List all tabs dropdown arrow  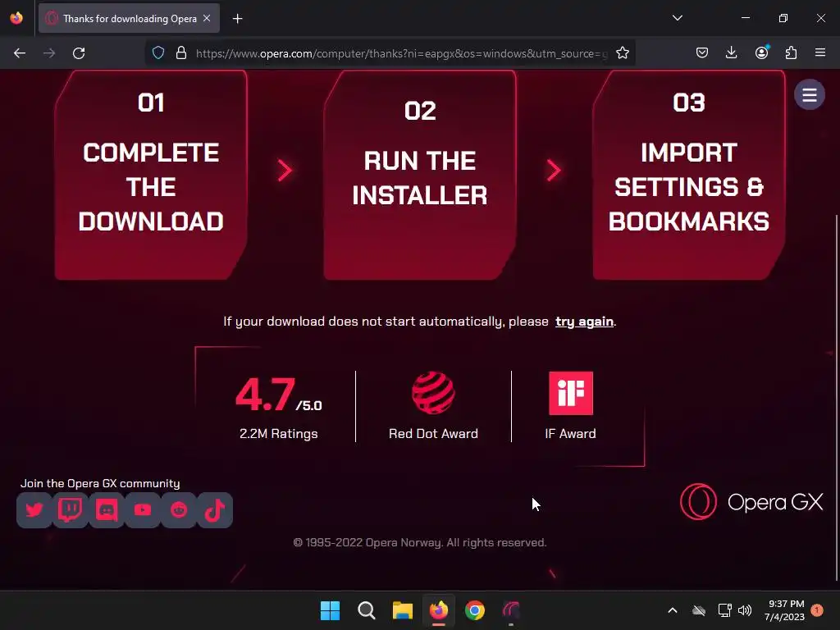click(x=677, y=18)
